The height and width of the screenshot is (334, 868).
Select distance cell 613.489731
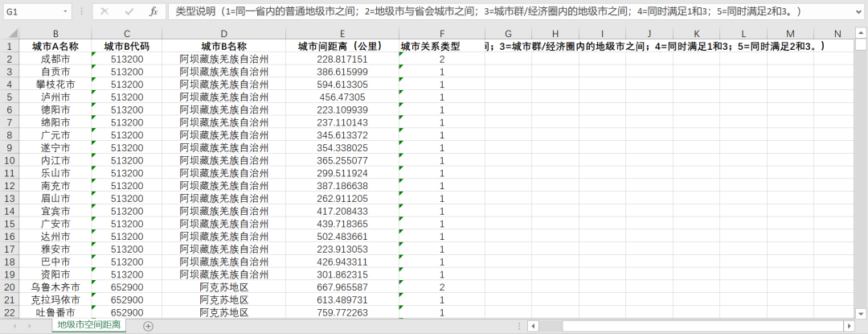point(342,299)
